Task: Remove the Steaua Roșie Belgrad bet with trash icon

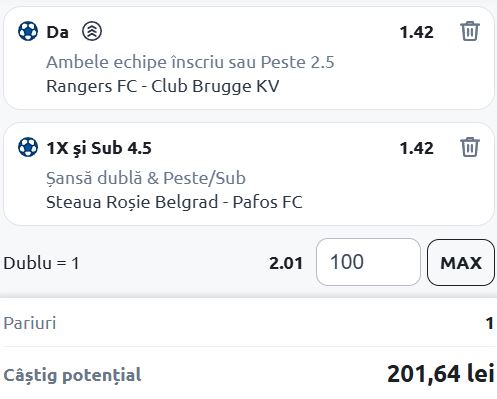Action: coord(470,147)
